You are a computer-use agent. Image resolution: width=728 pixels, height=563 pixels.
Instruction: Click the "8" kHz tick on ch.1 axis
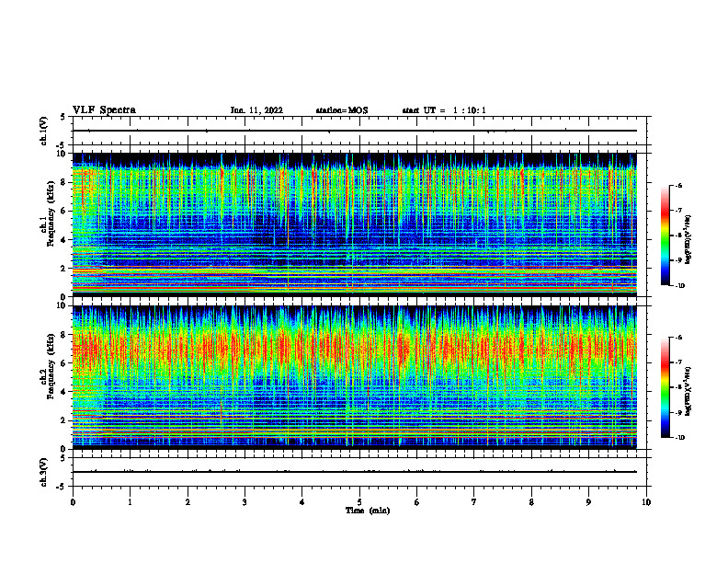click(x=63, y=182)
